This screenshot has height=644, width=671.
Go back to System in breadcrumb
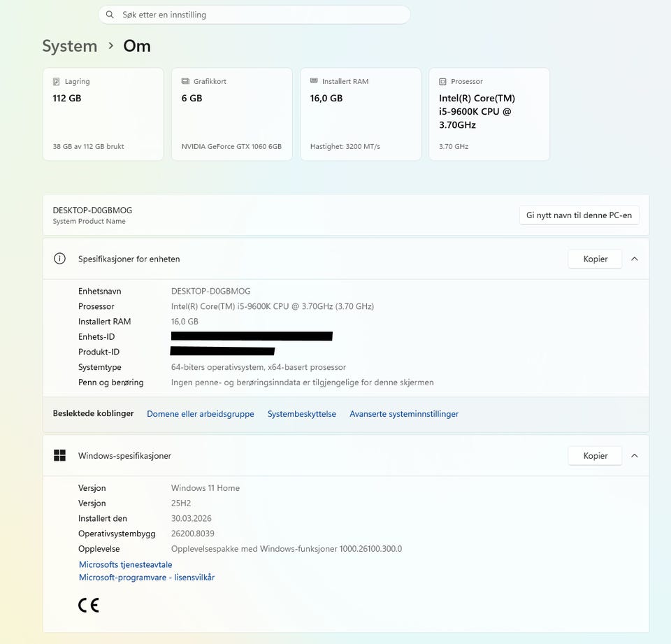point(70,46)
